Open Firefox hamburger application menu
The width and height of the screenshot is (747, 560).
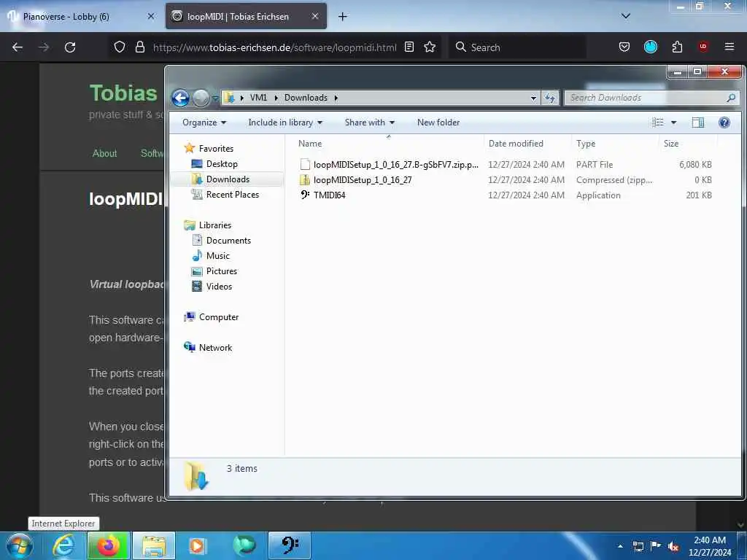(729, 47)
